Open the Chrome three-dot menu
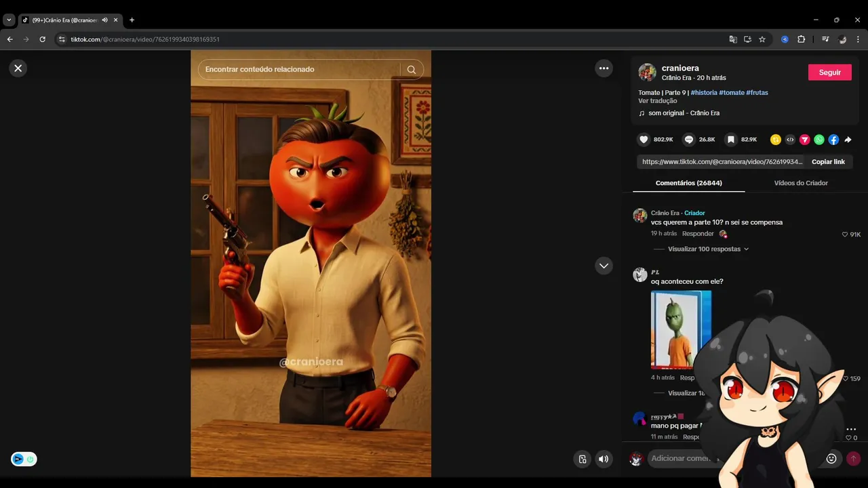868x488 pixels. tap(858, 39)
